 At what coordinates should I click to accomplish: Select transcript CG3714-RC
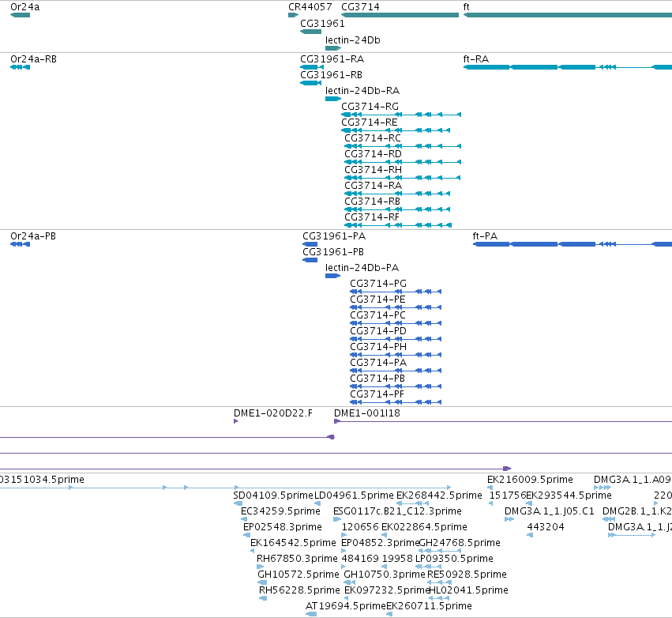(403, 146)
